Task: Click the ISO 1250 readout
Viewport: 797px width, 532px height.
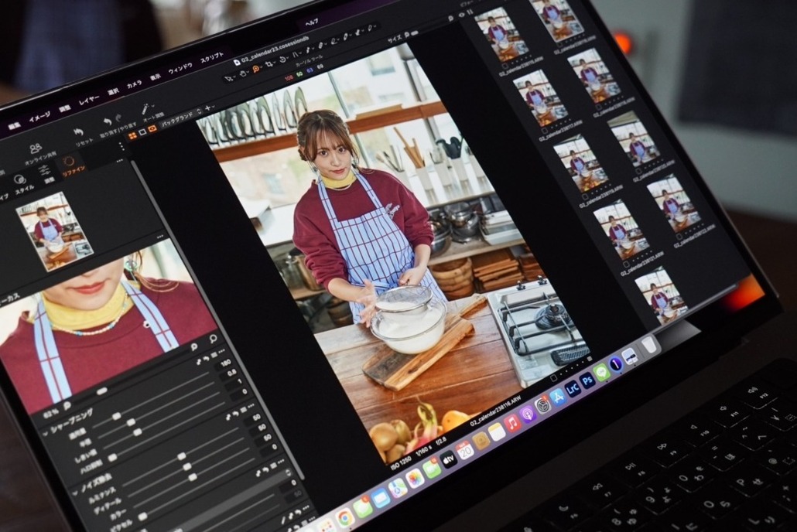Action: [401, 462]
